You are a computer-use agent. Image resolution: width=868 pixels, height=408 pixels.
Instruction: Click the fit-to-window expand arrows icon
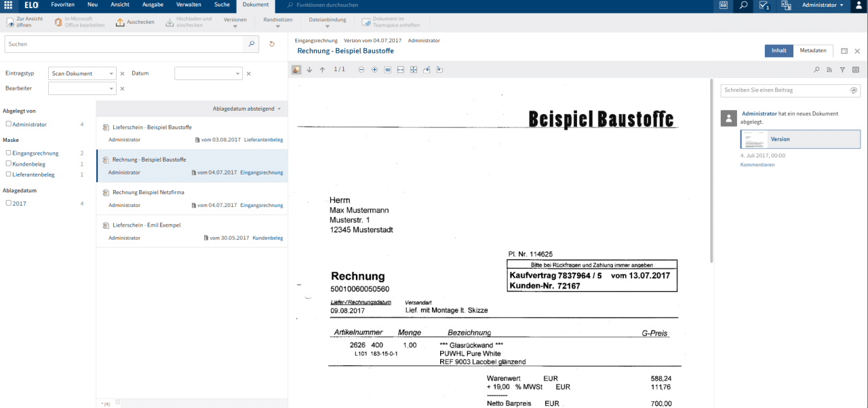(414, 69)
